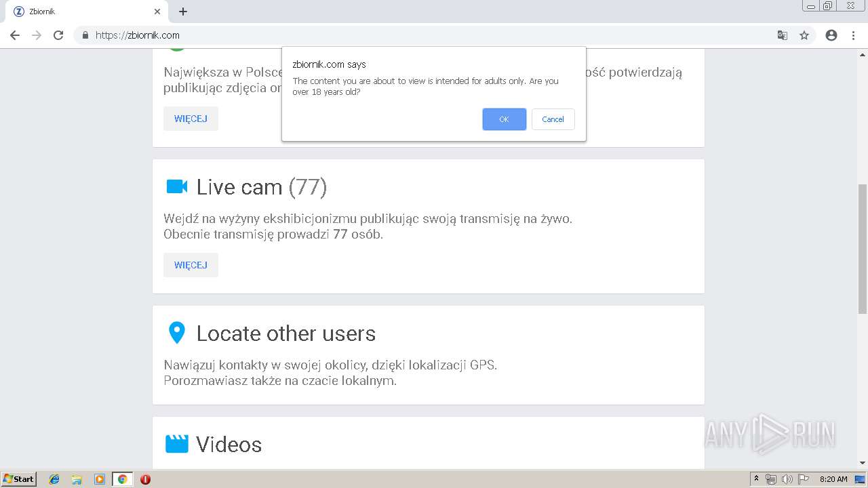
Task: Go back to the previous page
Action: [x=15, y=35]
